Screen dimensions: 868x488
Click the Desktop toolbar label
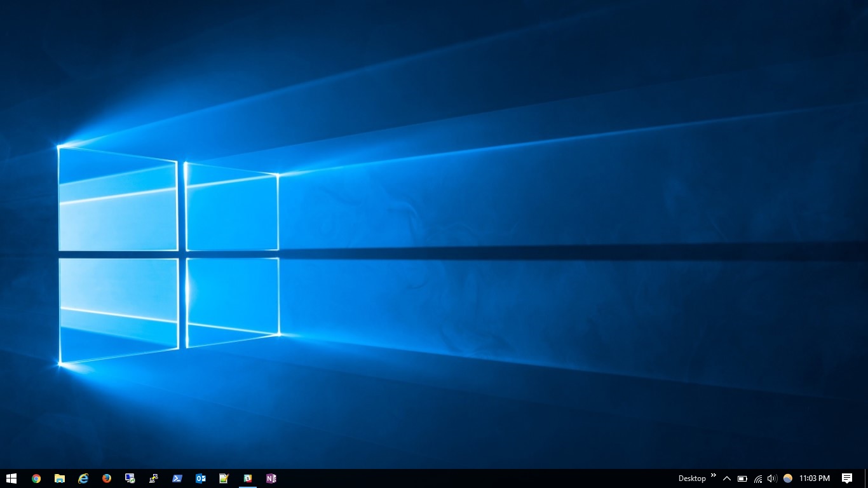(692, 478)
